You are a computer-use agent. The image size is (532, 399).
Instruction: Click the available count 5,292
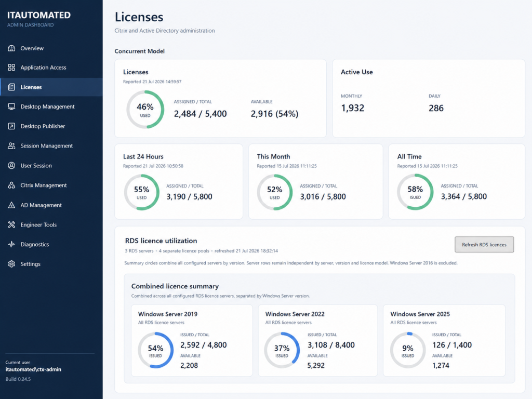(x=316, y=365)
